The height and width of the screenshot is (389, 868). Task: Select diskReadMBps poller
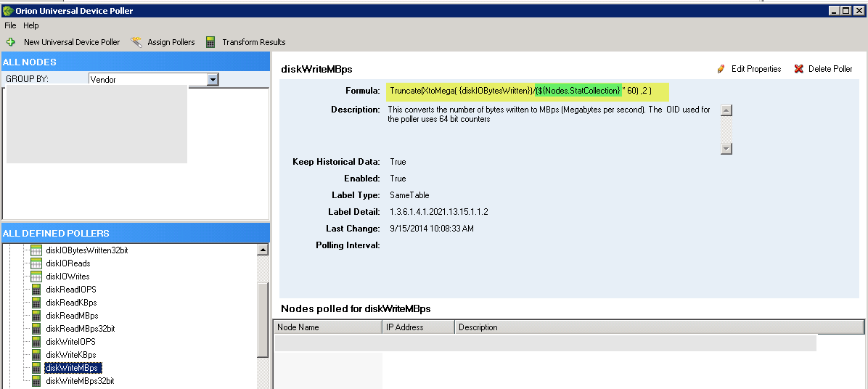click(x=72, y=316)
